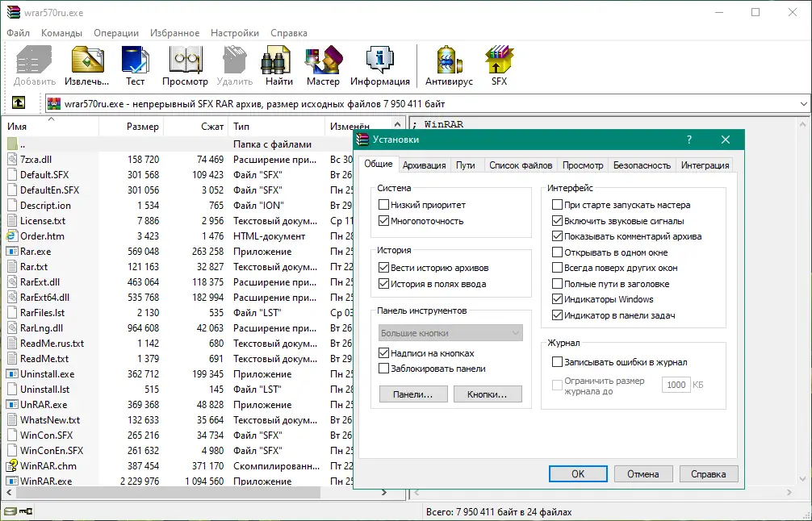Image resolution: width=812 pixels, height=521 pixels.
Task: Click the WinRAR.chm help file icon
Action: 12,465
